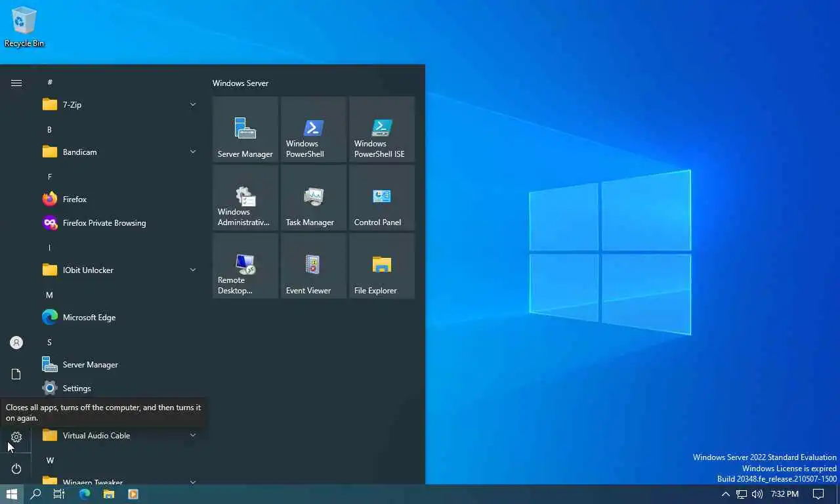Screen dimensions: 840x504
Task: Open the volume speaker icon
Action: (757, 494)
